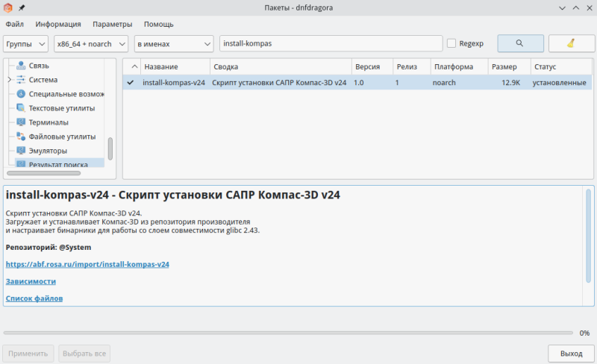Select the Связь group

pyautogui.click(x=39, y=66)
